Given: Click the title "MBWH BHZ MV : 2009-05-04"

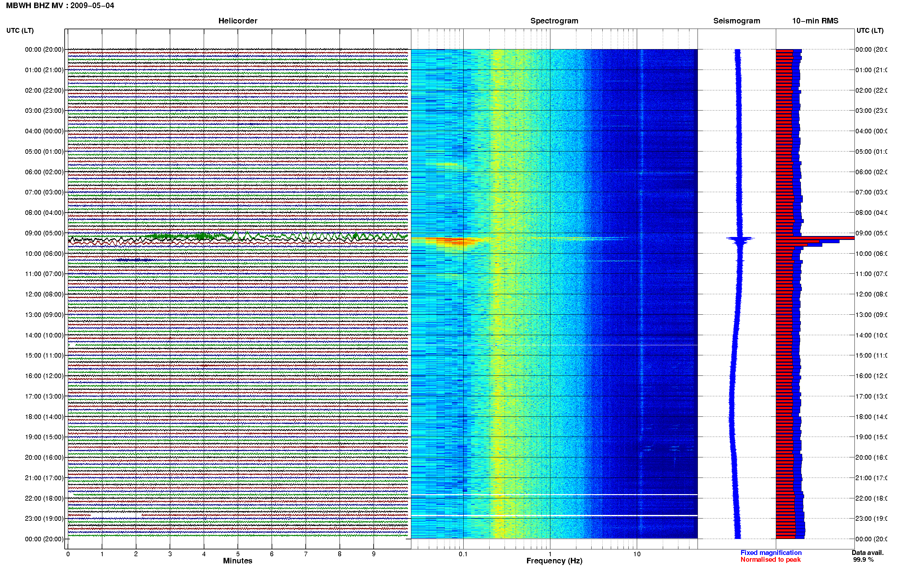Looking at the screenshot, I should coord(60,6).
